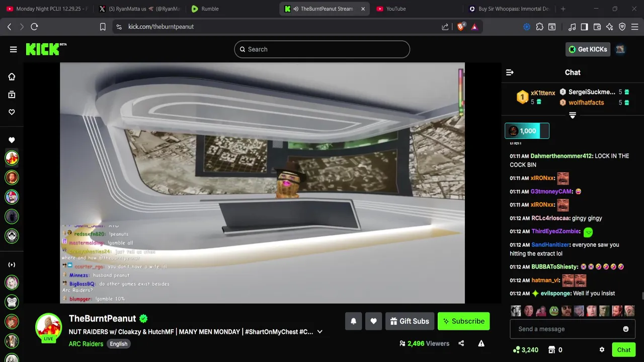Close TheBurntPeanut Stream tab

pos(363,9)
